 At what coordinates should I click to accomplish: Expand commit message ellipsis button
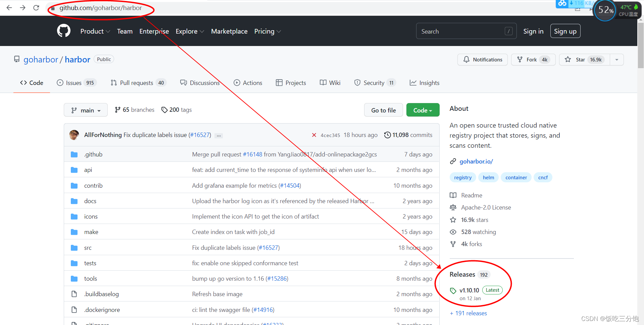pos(219,135)
